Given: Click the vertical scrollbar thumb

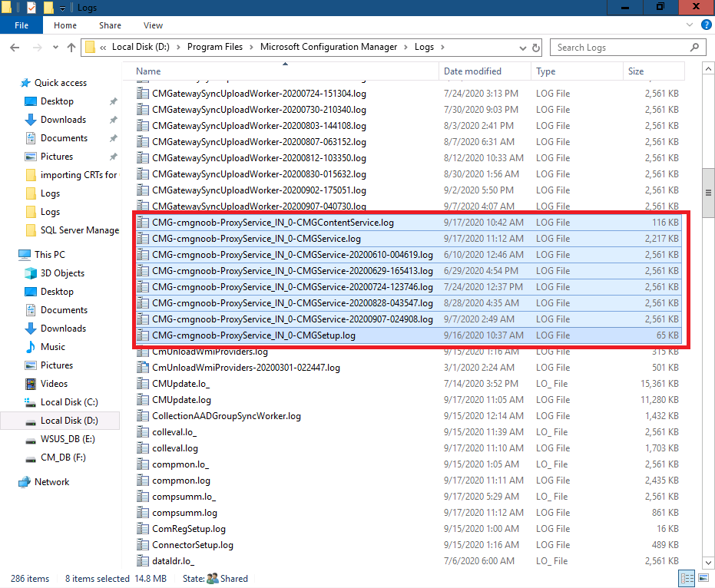Looking at the screenshot, I should click(x=708, y=193).
